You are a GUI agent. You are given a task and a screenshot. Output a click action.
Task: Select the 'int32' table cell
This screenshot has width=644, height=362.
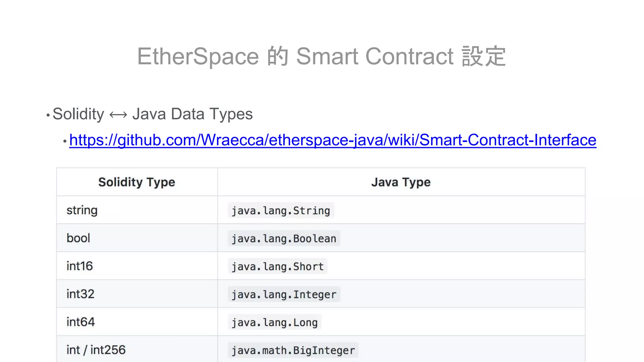(137, 294)
